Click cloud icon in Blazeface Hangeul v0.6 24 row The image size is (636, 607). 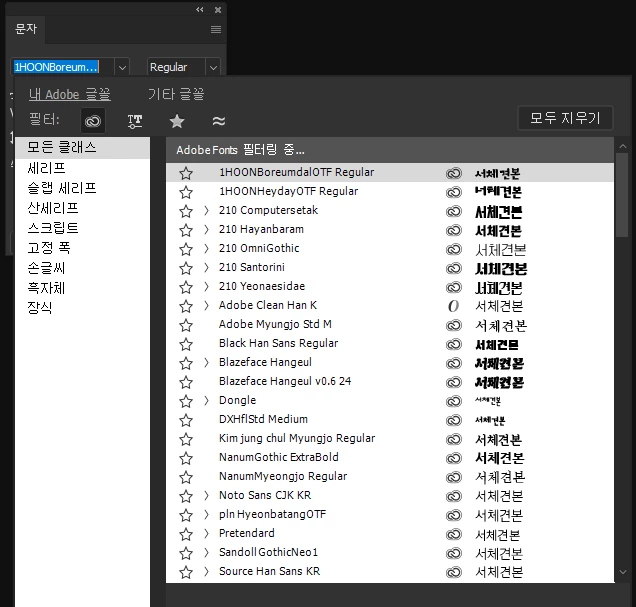454,382
